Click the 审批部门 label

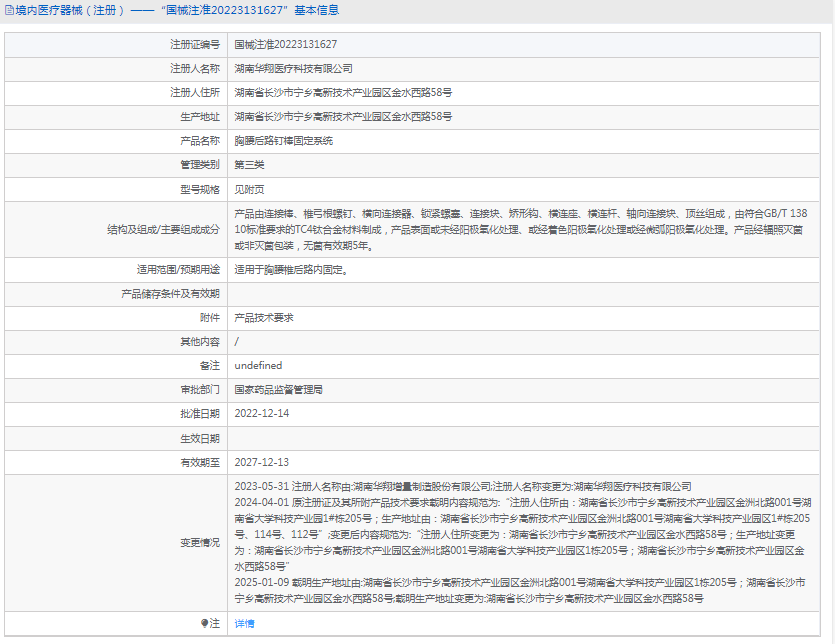(200, 389)
